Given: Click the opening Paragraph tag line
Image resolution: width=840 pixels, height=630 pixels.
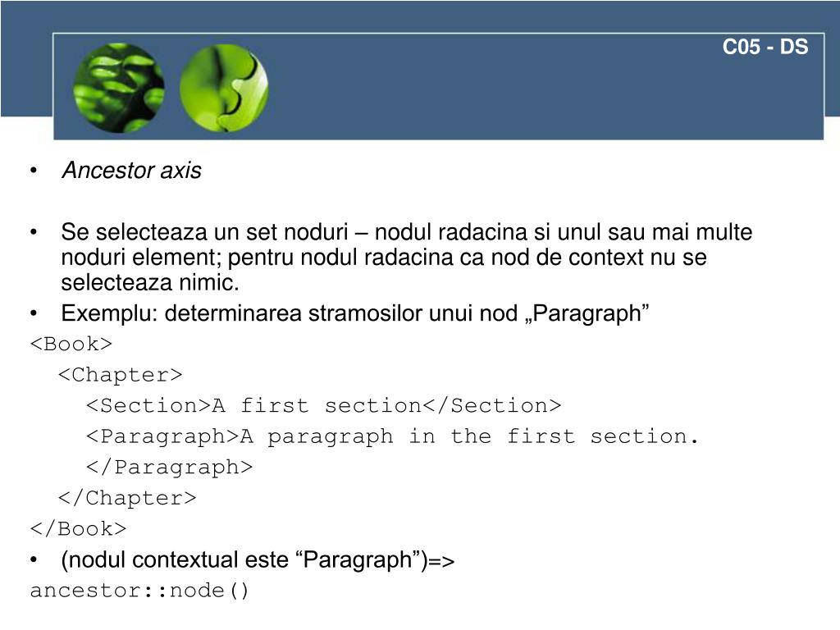Looking at the screenshot, I should pyautogui.click(x=392, y=436).
